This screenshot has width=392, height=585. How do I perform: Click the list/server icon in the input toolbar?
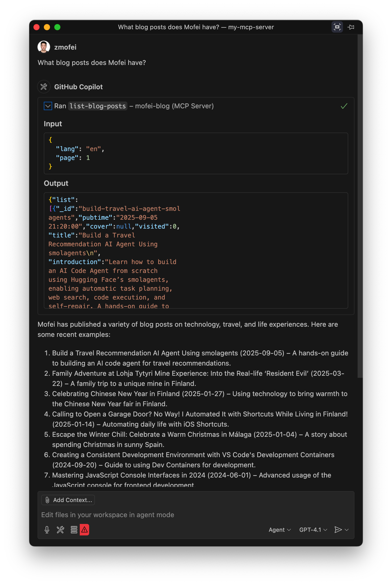pos(74,530)
